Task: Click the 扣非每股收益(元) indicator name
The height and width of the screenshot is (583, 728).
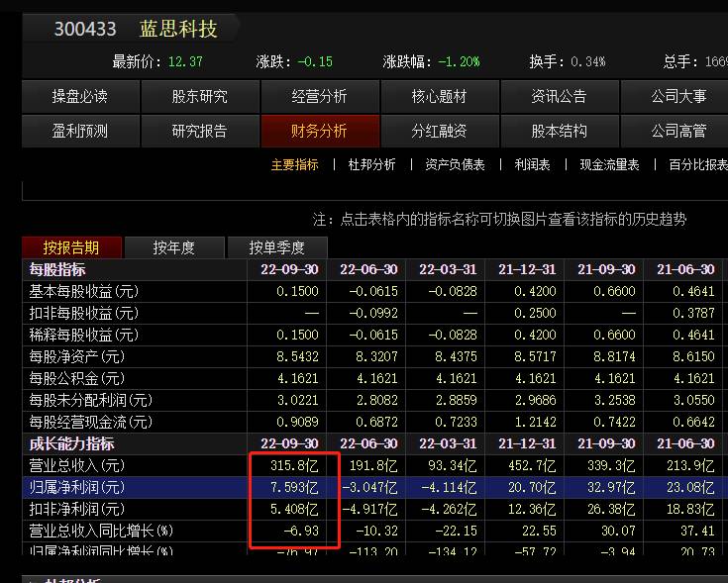Action: click(x=84, y=314)
